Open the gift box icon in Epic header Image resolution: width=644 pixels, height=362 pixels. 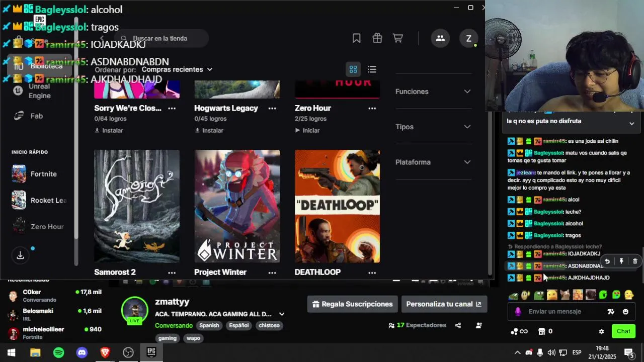pos(377,38)
